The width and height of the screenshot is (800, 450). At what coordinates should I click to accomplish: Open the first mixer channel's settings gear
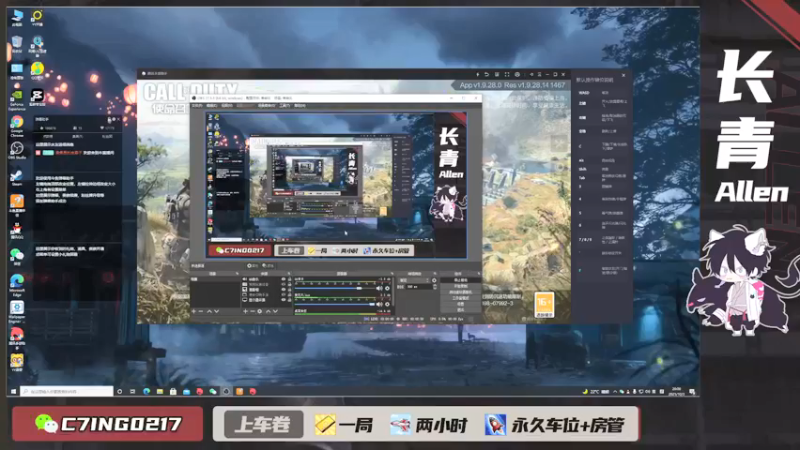(387, 288)
